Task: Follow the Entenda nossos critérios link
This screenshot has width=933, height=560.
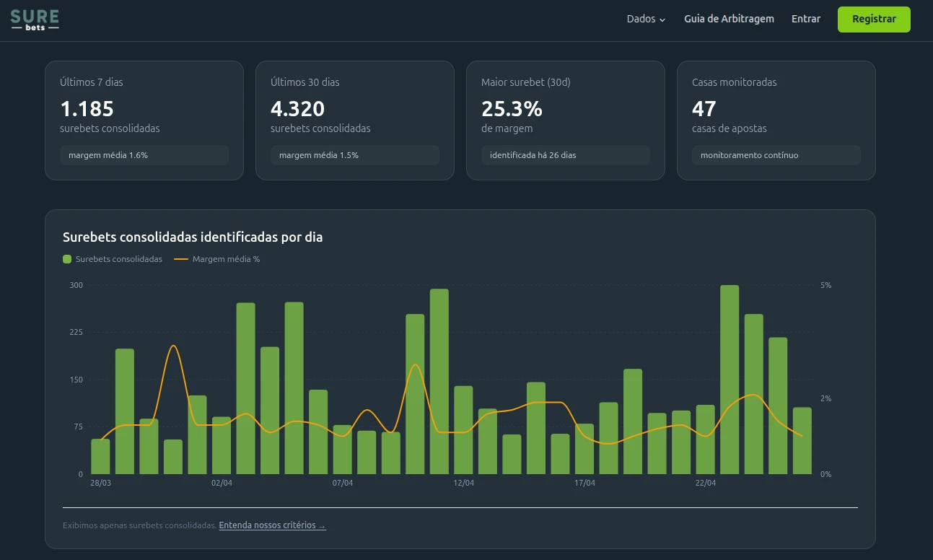Action: [272, 525]
